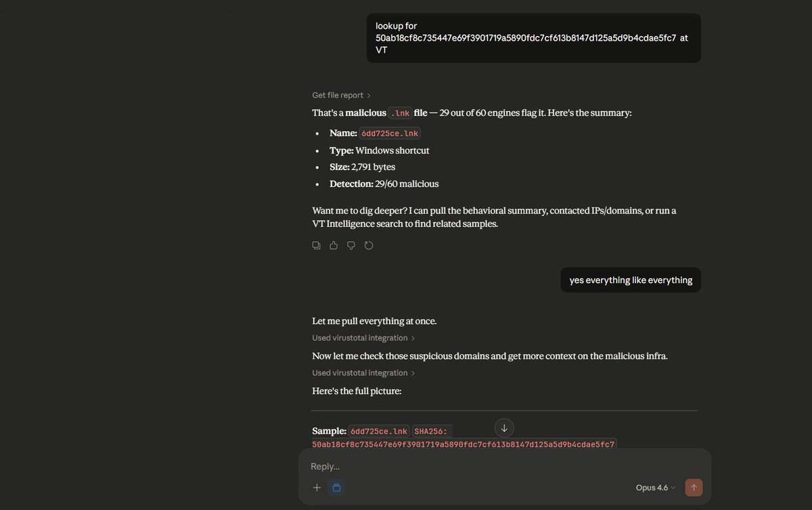Viewport: 812px width, 510px height.
Task: Select the lookup hash user message
Action: pos(533,38)
